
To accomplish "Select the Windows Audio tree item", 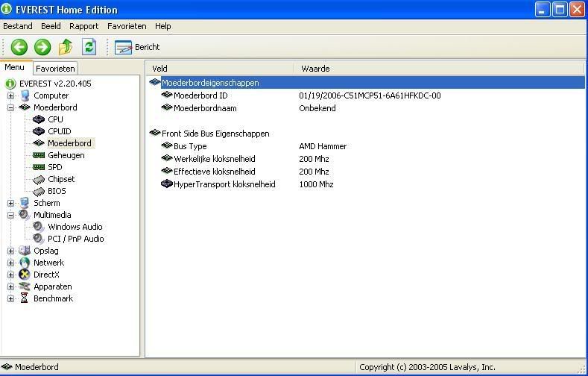I will point(75,227).
